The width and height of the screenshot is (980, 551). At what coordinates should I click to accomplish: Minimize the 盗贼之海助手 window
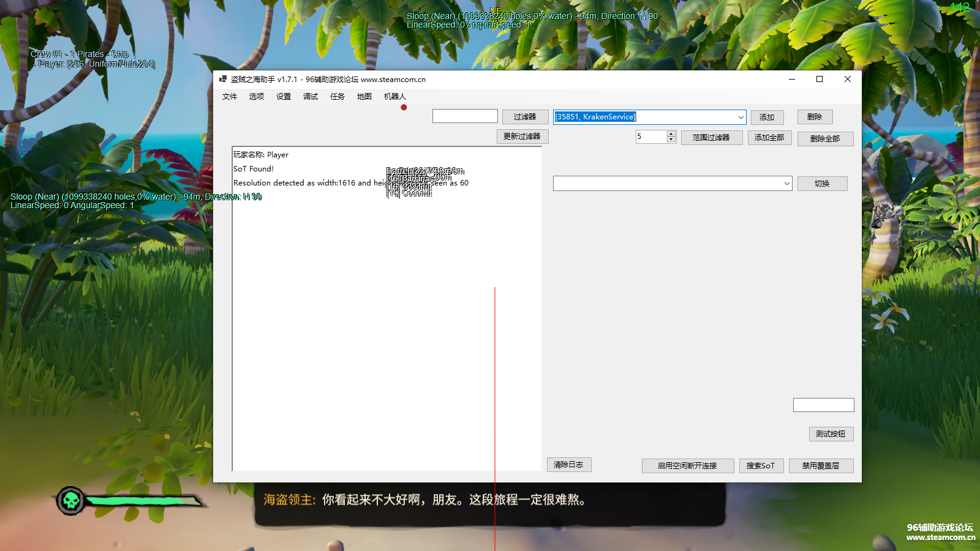[x=792, y=79]
